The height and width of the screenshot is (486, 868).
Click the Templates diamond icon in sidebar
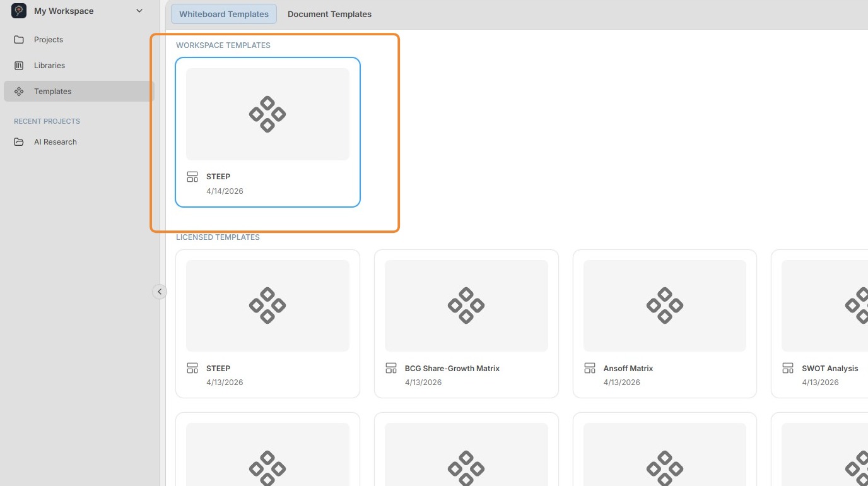[19, 92]
